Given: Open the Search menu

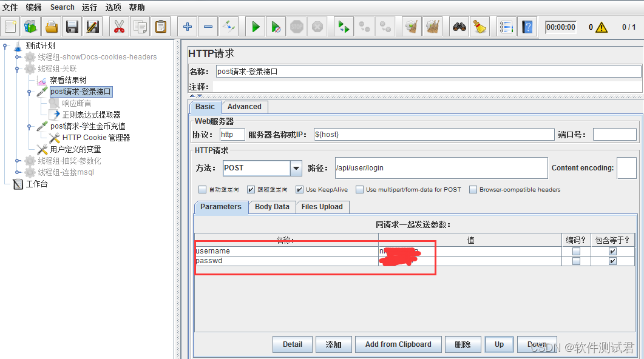Looking at the screenshot, I should [63, 7].
